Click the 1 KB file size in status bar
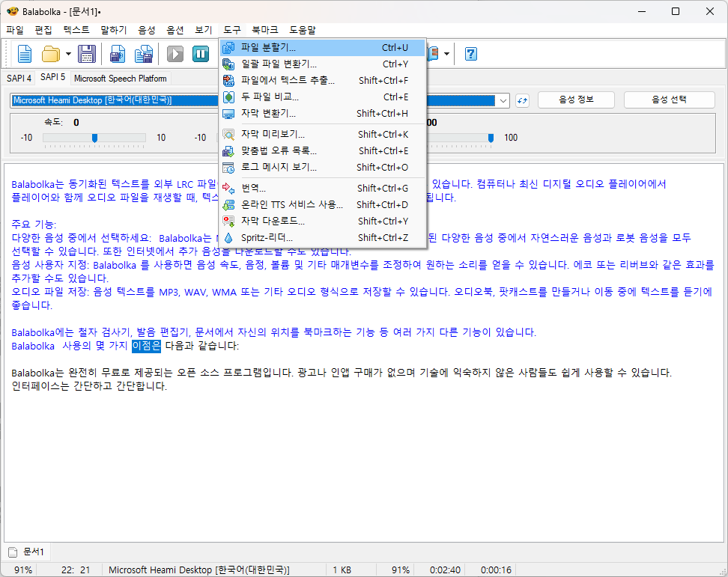The width and height of the screenshot is (728, 577). [342, 570]
